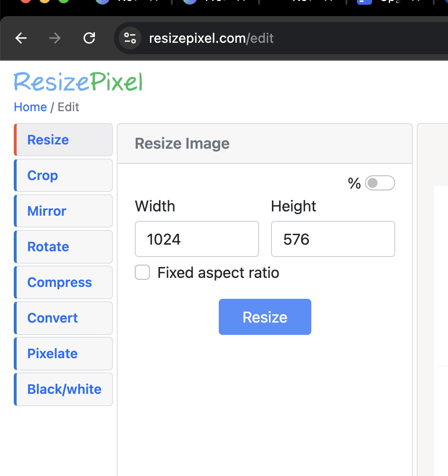Choose the Compress tab
This screenshot has width=448, height=476.
(64, 282)
